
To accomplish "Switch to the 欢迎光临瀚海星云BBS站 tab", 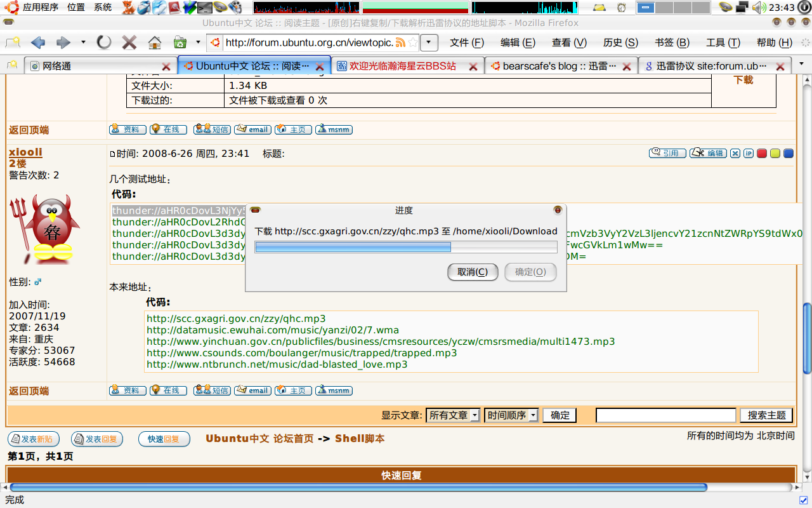I will coord(407,66).
